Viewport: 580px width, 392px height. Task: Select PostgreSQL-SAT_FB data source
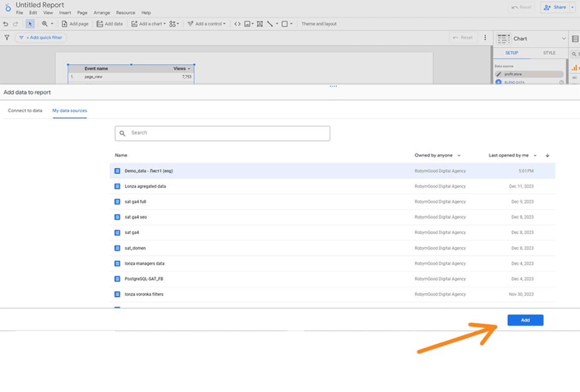(332, 279)
